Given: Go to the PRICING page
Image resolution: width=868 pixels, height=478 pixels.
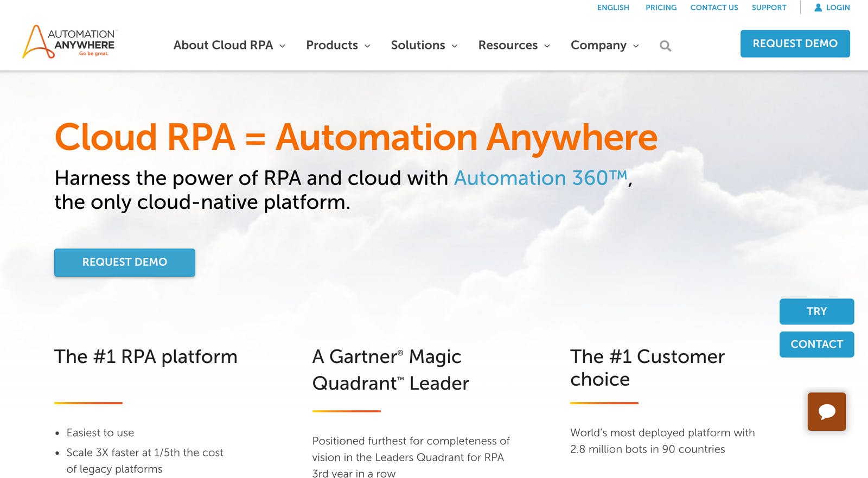Looking at the screenshot, I should coord(661,8).
